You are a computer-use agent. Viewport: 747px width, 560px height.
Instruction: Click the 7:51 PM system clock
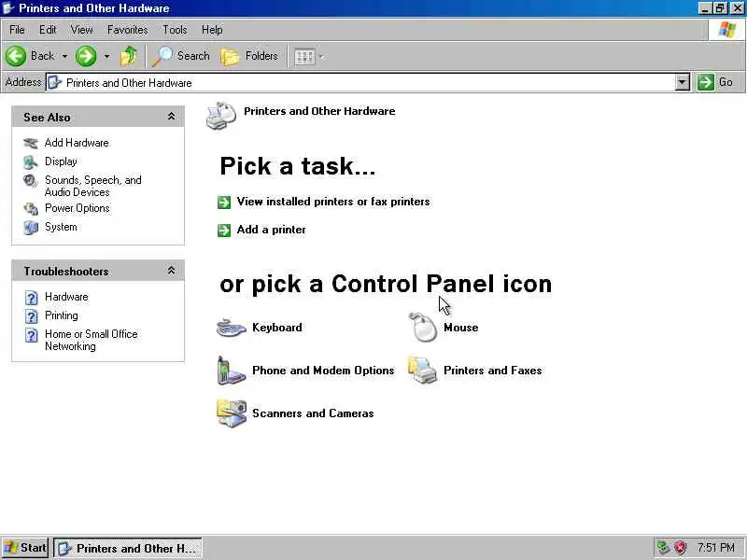716,548
